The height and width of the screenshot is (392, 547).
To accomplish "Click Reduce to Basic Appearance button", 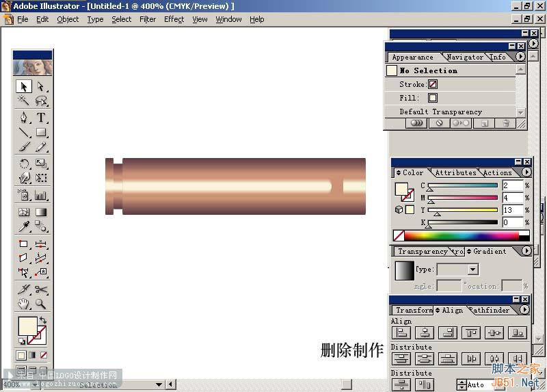I will click(460, 123).
